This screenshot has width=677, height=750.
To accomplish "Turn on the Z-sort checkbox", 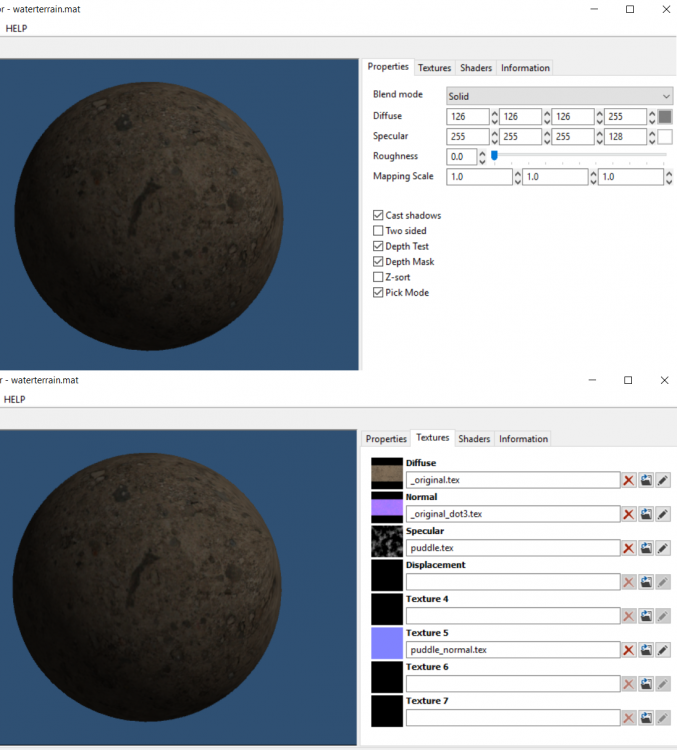I will coord(378,277).
